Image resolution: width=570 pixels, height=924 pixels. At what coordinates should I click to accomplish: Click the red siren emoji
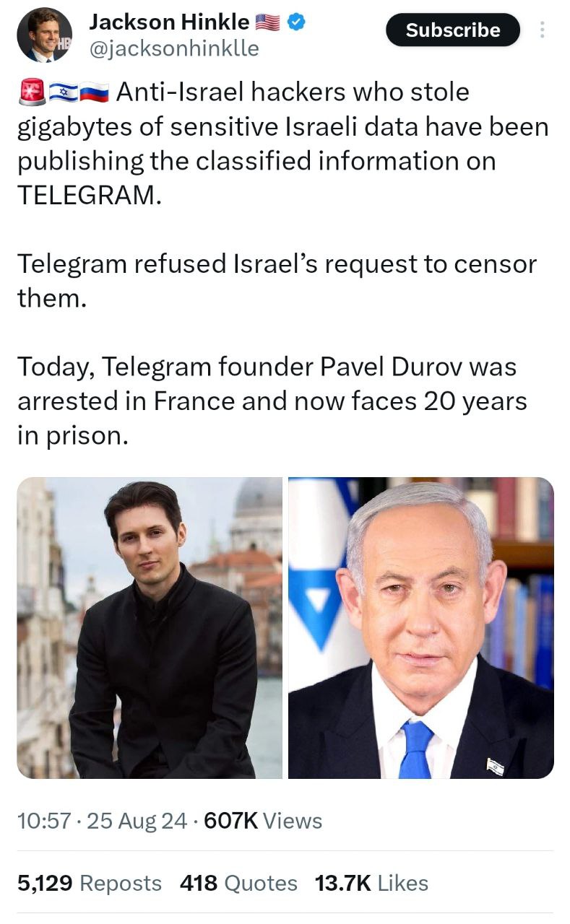pyautogui.click(x=32, y=92)
